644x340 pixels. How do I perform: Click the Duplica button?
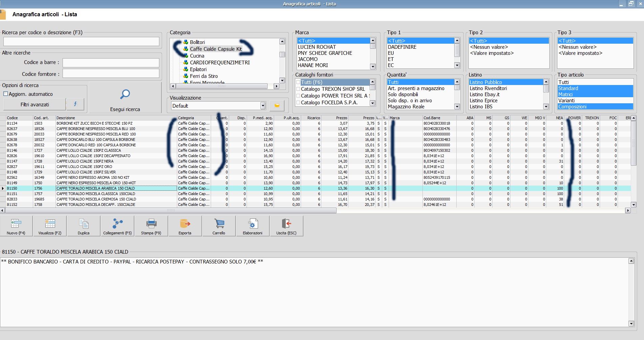pyautogui.click(x=84, y=226)
